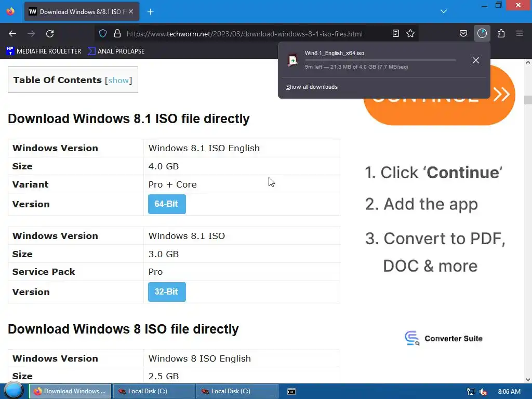This screenshot has width=532, height=399.
Task: Cancel the Win8.1_English_x64.iso download
Action: coord(476,60)
